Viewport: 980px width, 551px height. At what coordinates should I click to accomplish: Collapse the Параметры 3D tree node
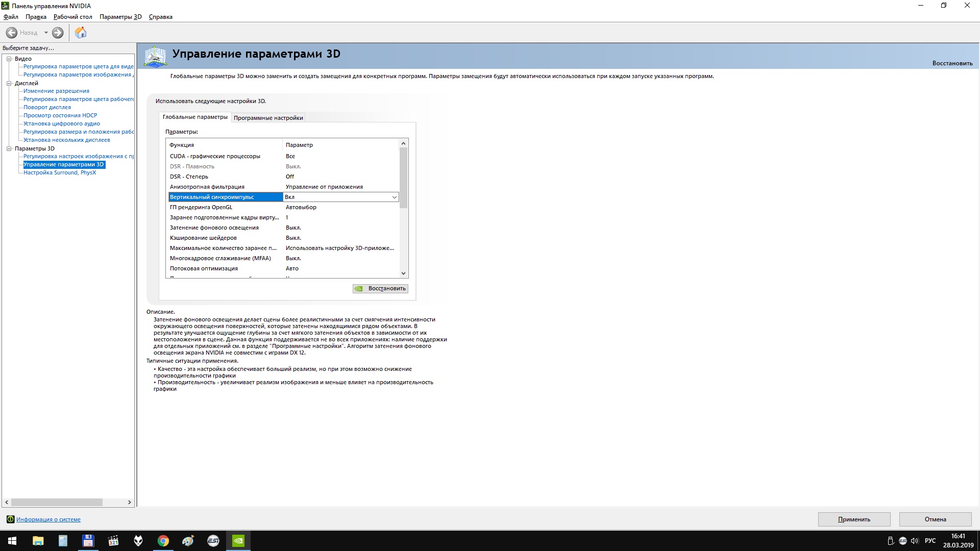[9, 148]
